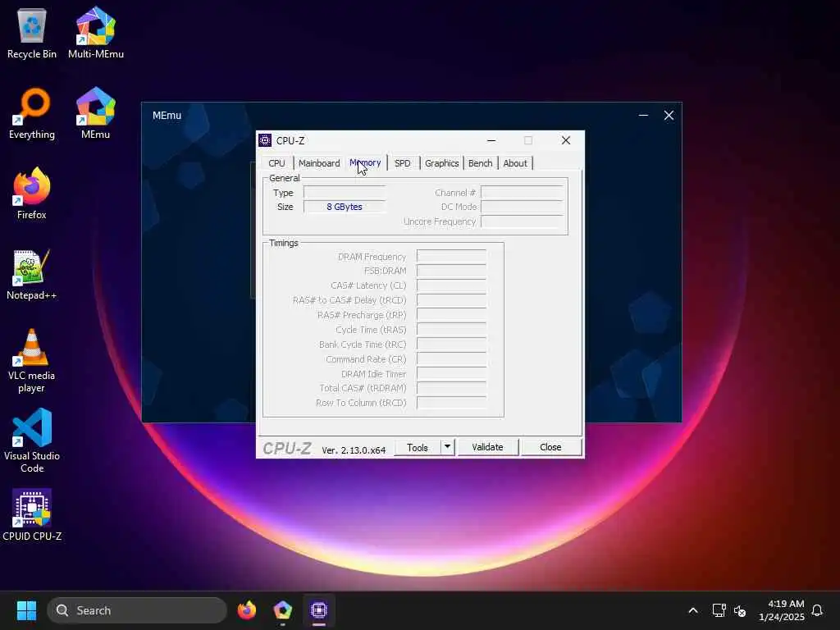Click the muted volume tray icon
This screenshot has width=840, height=630.
click(740, 610)
